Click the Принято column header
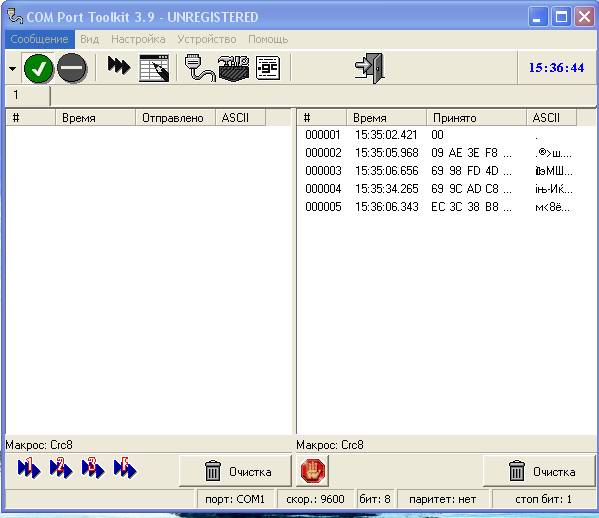The width and height of the screenshot is (599, 518). 476,118
